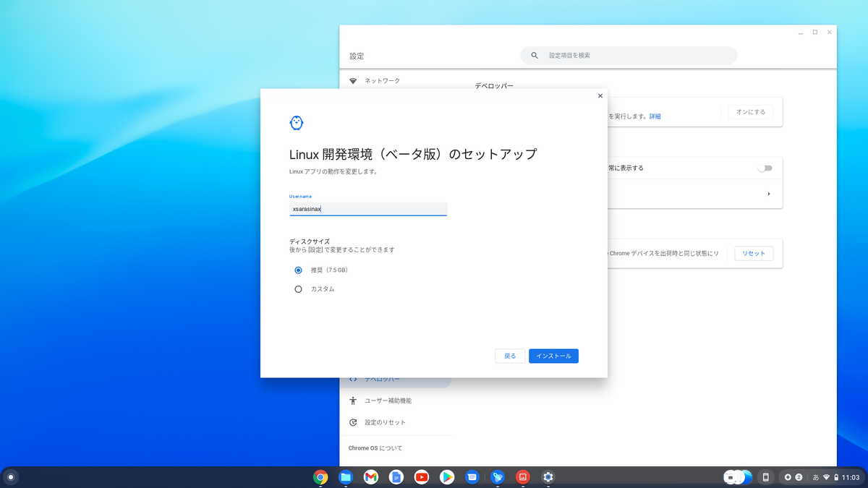Click search magnifier icon in Settings
This screenshot has height=488, width=868.
click(x=535, y=56)
